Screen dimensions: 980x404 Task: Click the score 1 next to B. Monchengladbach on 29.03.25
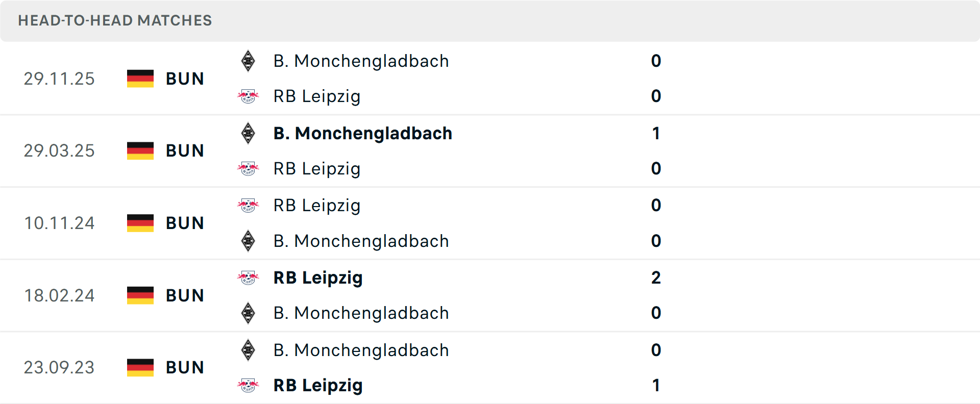[x=656, y=133]
